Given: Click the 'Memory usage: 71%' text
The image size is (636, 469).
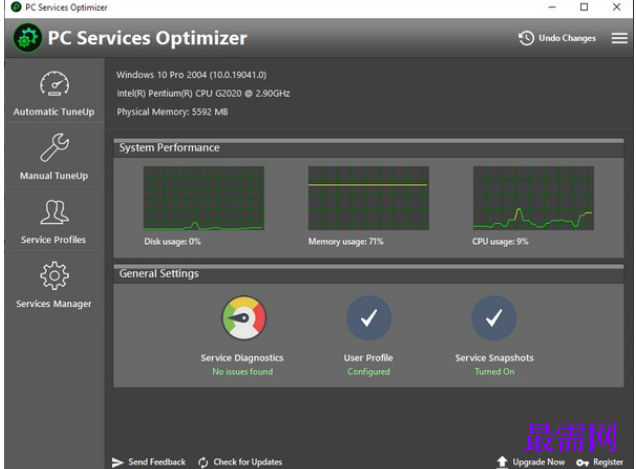Looking at the screenshot, I should (346, 242).
